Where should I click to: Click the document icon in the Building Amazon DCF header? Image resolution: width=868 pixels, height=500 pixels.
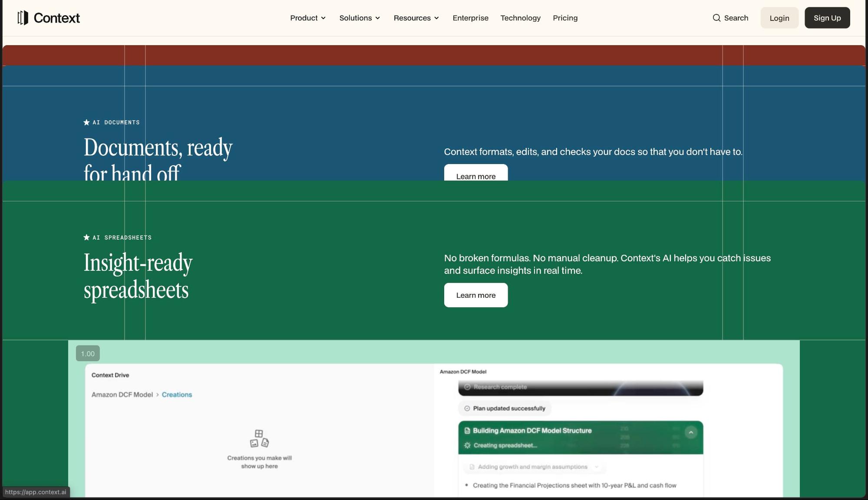point(467,431)
